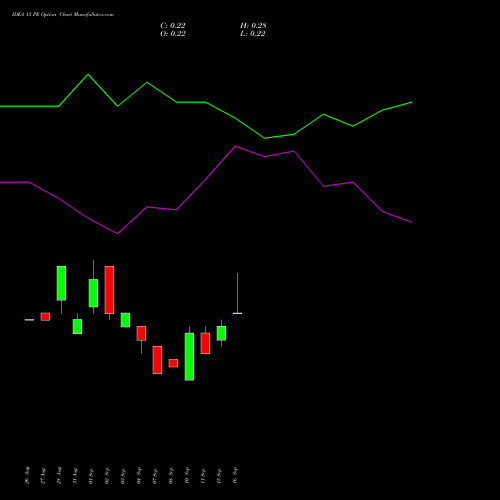Image resolution: width=500 pixels, height=500 pixels.
Task: Click the high value H: 0.28
Action: [253, 25]
